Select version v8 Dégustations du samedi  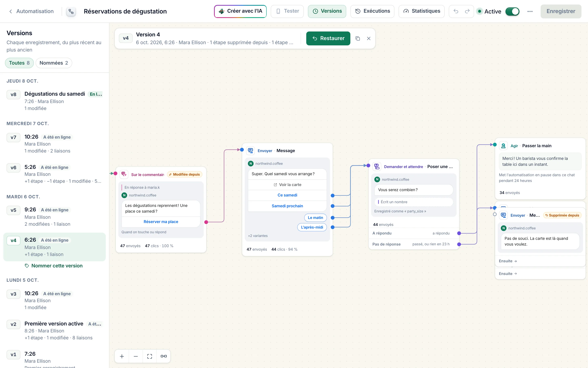point(55,101)
